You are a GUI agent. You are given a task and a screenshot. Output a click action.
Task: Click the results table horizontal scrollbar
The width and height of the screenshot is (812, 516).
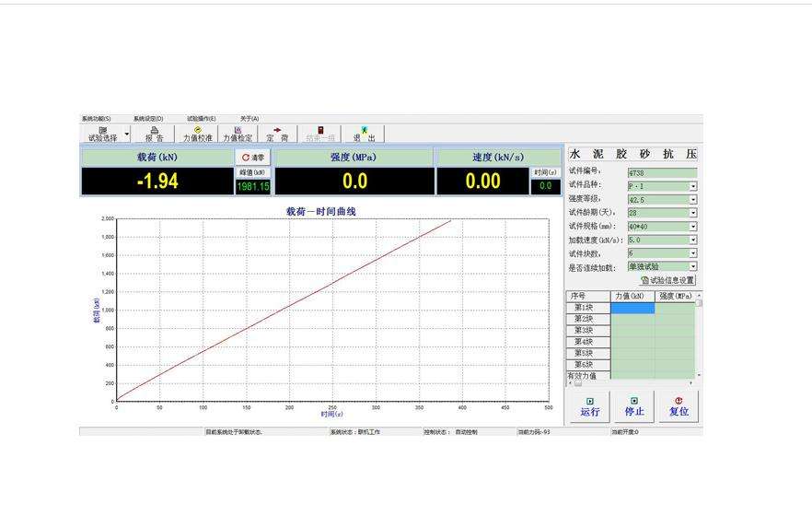click(631, 383)
